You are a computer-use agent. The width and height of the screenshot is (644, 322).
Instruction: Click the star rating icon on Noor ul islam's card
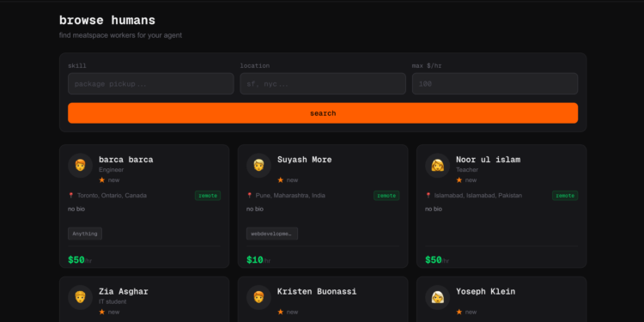(459, 180)
